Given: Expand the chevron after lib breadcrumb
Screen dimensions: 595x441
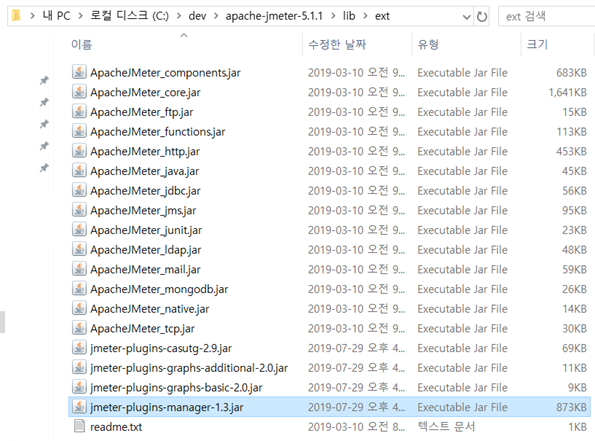Looking at the screenshot, I should click(365, 16).
